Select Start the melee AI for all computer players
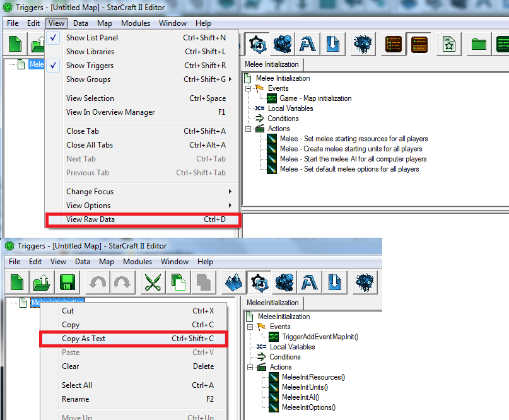 coord(353,159)
